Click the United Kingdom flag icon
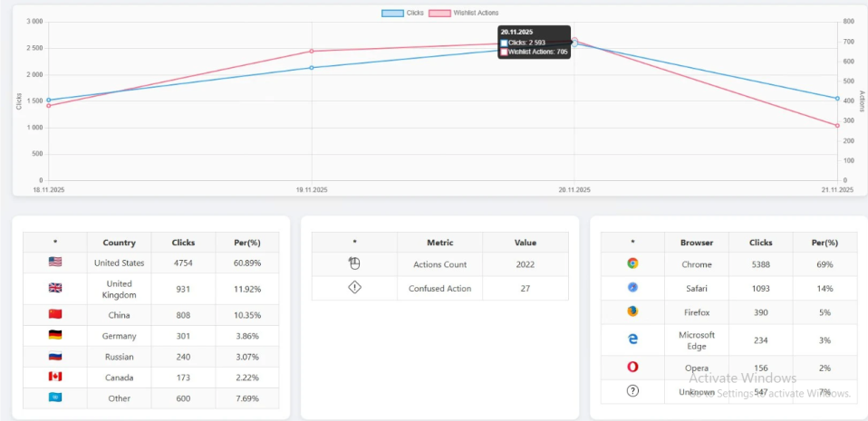The width and height of the screenshot is (868, 421). point(55,289)
